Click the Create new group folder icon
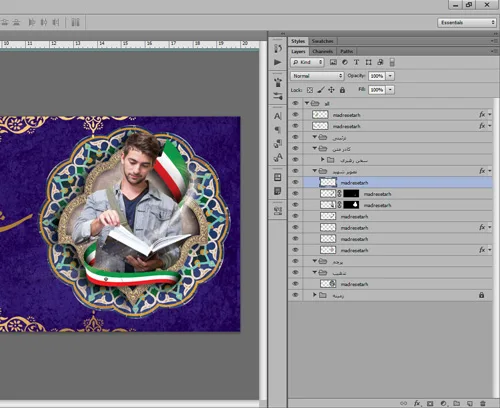This screenshot has width=500, height=408. pyautogui.click(x=457, y=403)
